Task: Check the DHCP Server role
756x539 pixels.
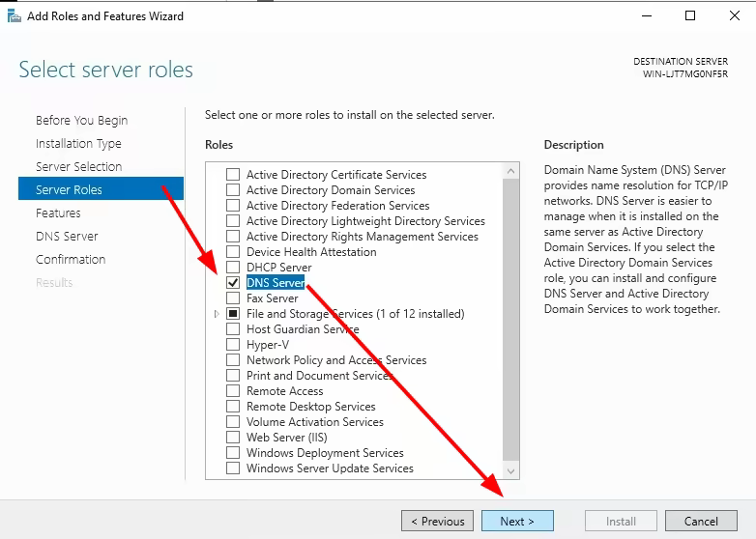Action: click(x=233, y=268)
